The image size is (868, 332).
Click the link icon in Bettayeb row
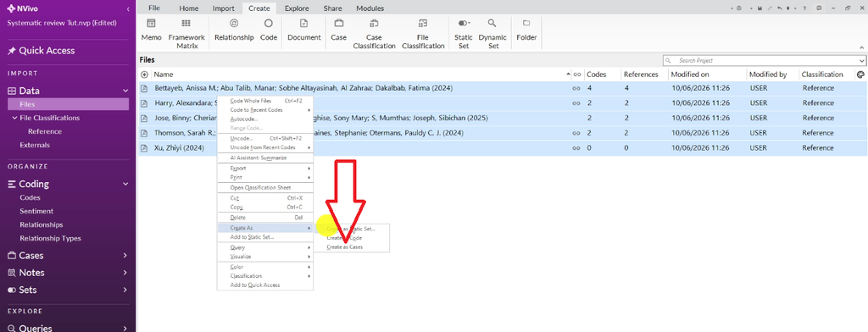coord(576,89)
